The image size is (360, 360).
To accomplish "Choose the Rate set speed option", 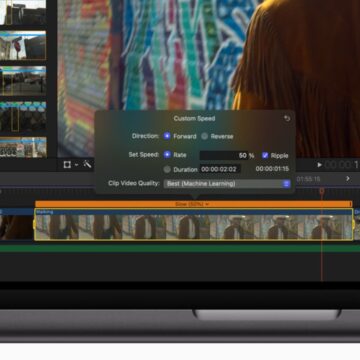I will (167, 155).
